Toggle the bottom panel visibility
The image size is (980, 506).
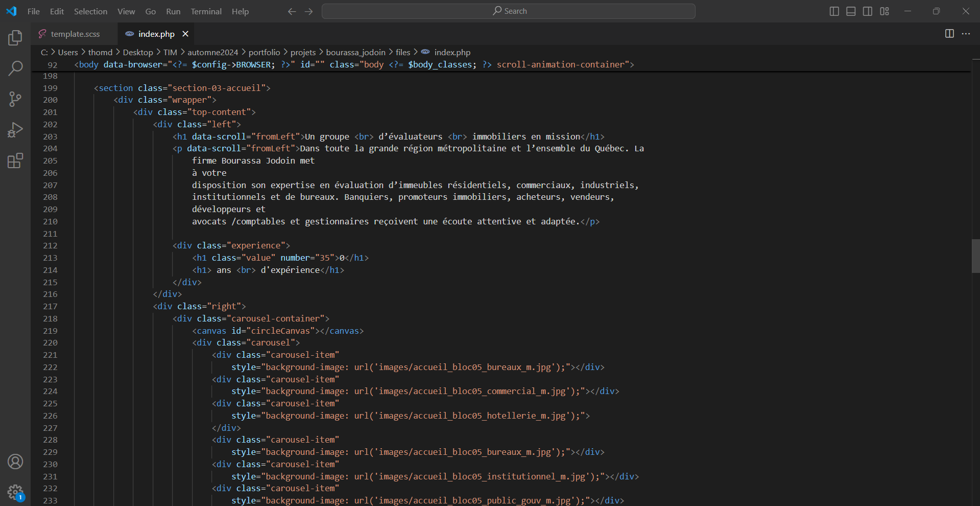coord(851,11)
